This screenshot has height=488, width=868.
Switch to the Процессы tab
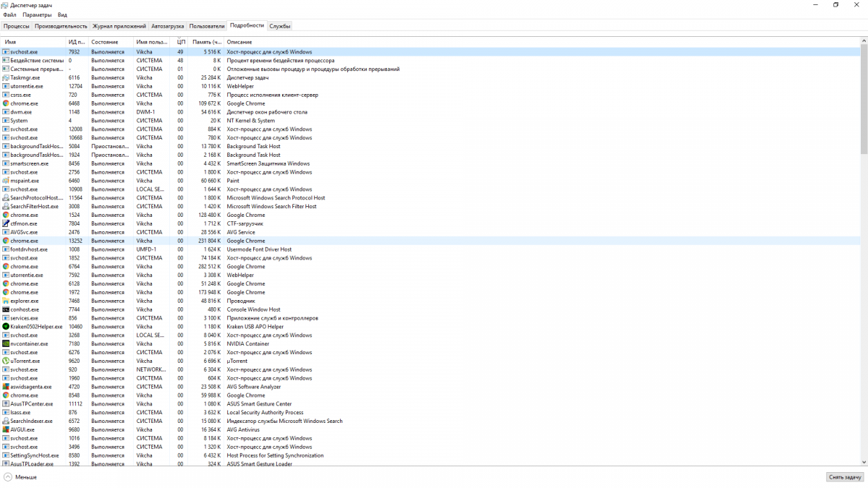click(x=17, y=26)
